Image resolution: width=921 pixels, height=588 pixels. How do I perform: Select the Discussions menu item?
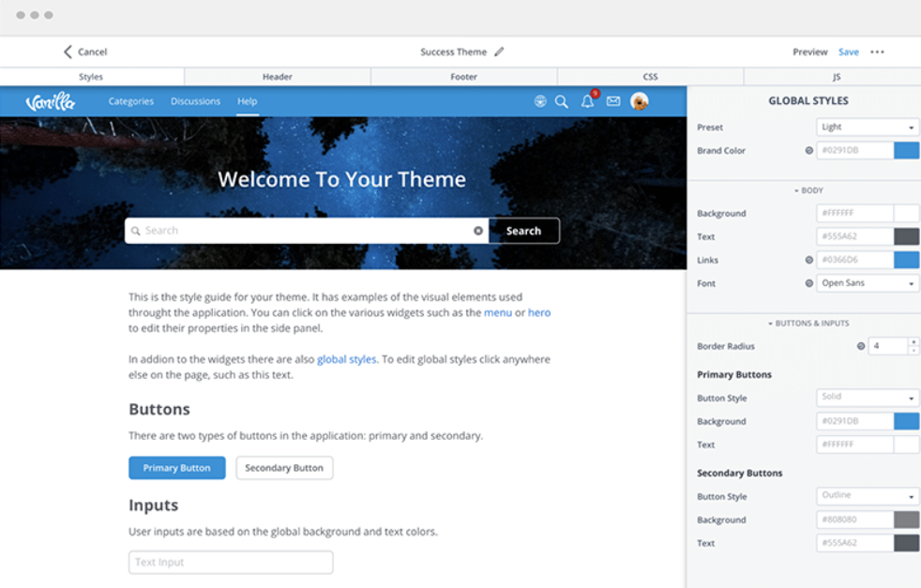(195, 100)
